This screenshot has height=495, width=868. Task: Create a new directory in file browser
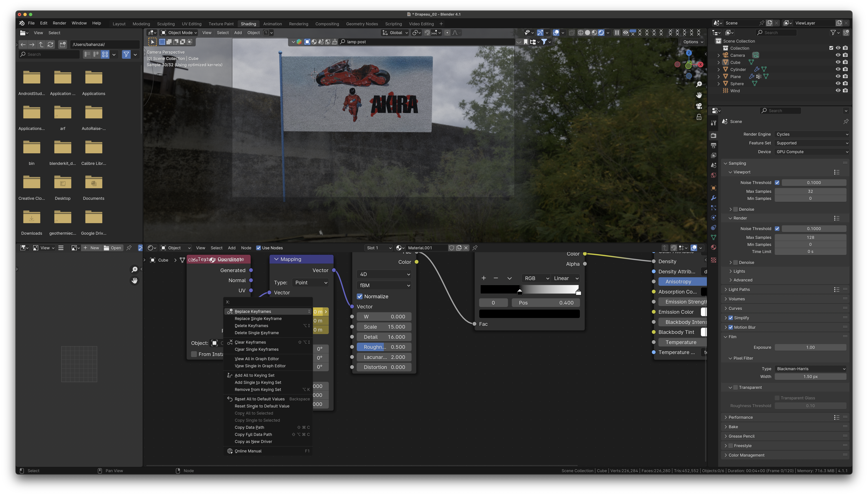tap(63, 45)
